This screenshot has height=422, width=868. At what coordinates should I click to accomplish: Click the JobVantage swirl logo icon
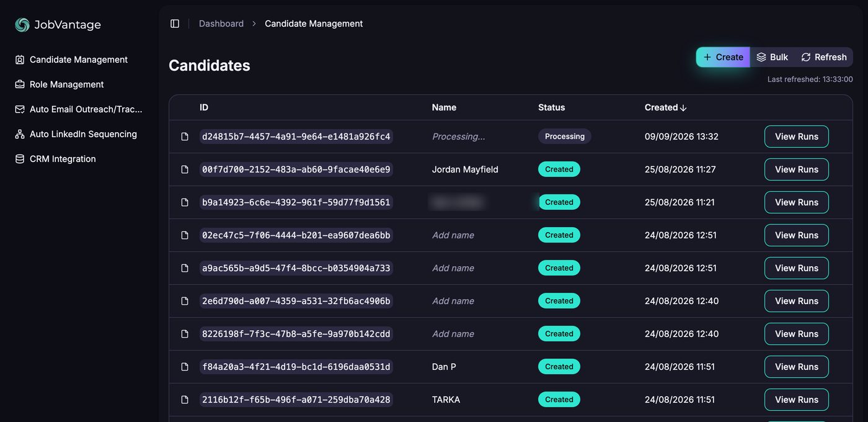click(x=22, y=25)
